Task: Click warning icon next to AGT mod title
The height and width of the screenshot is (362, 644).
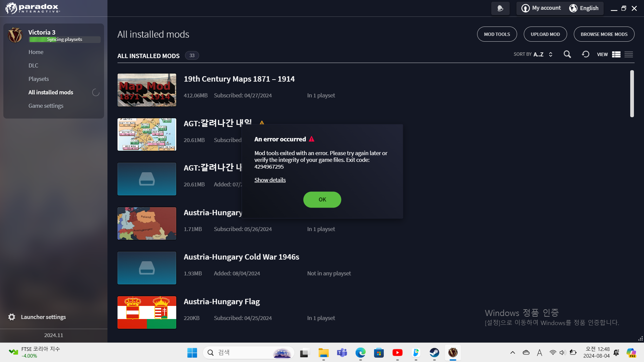Action: click(262, 123)
